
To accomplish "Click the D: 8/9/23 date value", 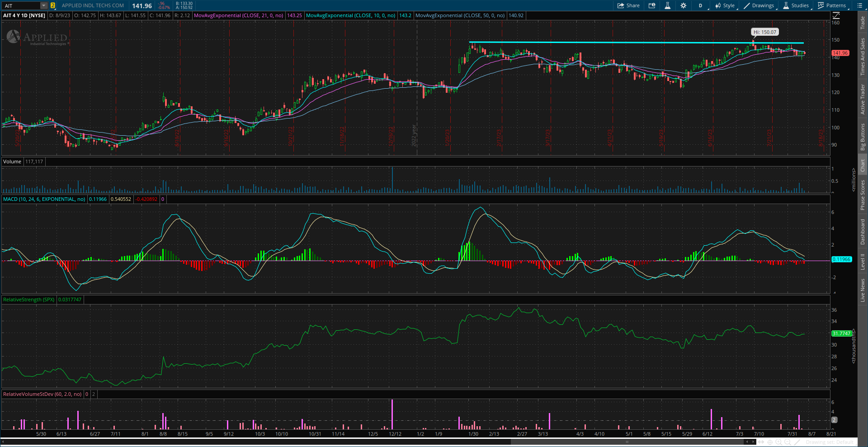I will point(60,15).
